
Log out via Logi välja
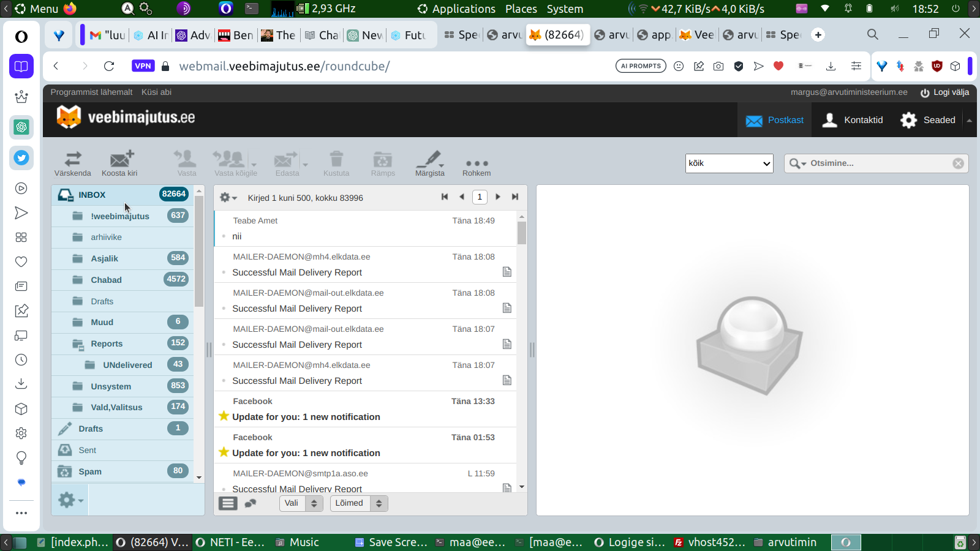(944, 92)
